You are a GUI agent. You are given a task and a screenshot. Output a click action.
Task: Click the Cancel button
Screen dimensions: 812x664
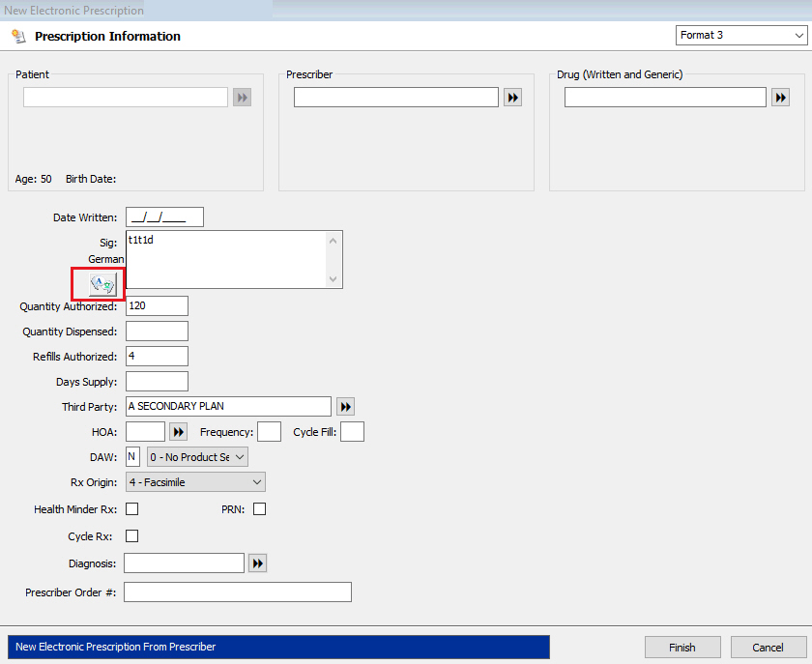[x=768, y=648]
